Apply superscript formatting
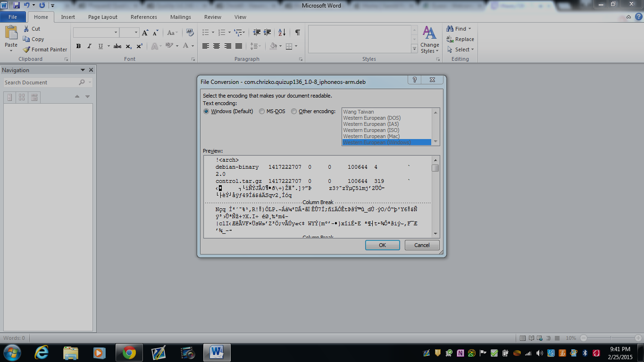The width and height of the screenshot is (644, 362). 140,46
